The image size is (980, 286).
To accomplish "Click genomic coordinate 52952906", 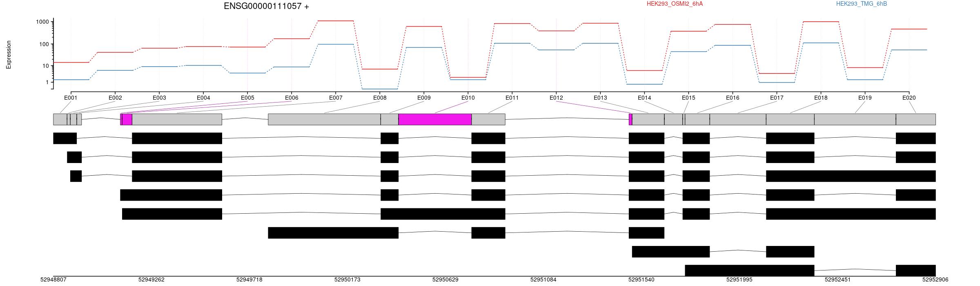I will pyautogui.click(x=935, y=280).
